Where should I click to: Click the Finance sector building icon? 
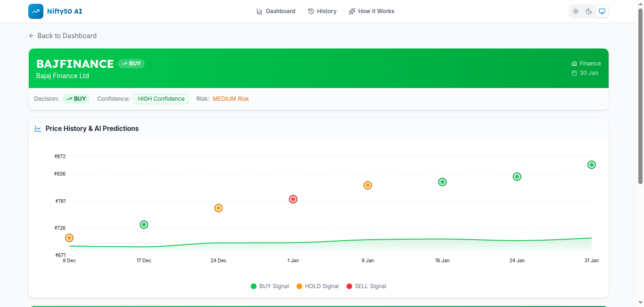tap(574, 64)
